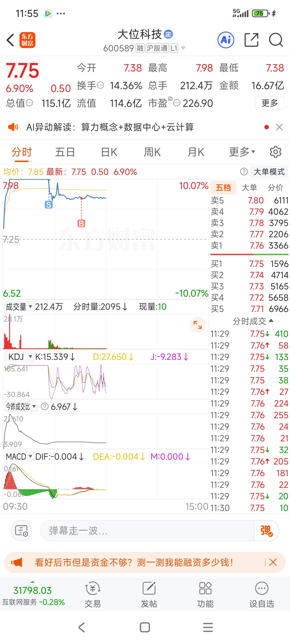
Task: Switch to 月K tab
Action: (196, 152)
